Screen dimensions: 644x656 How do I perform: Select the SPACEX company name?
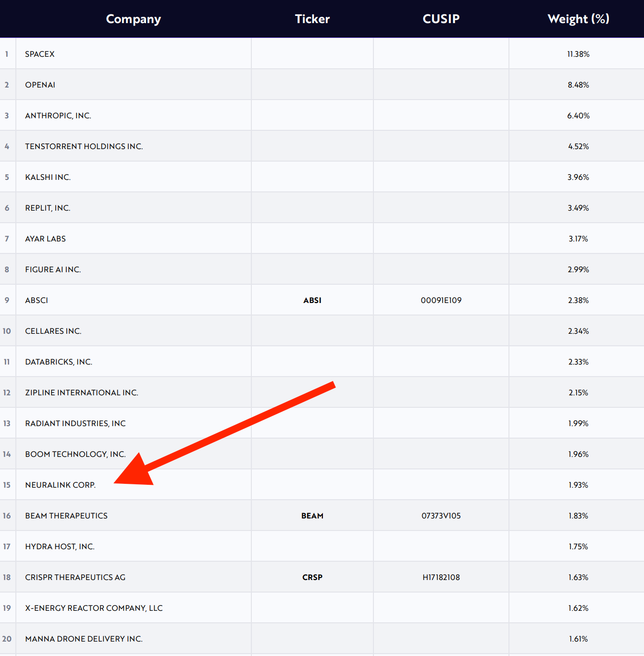[40, 54]
